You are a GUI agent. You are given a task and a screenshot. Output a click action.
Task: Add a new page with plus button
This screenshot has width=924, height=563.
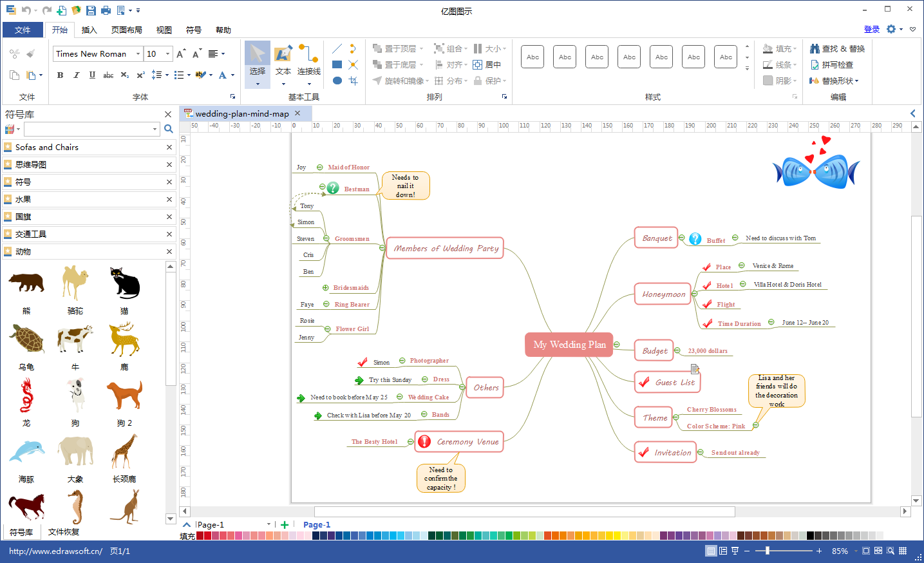tap(285, 524)
